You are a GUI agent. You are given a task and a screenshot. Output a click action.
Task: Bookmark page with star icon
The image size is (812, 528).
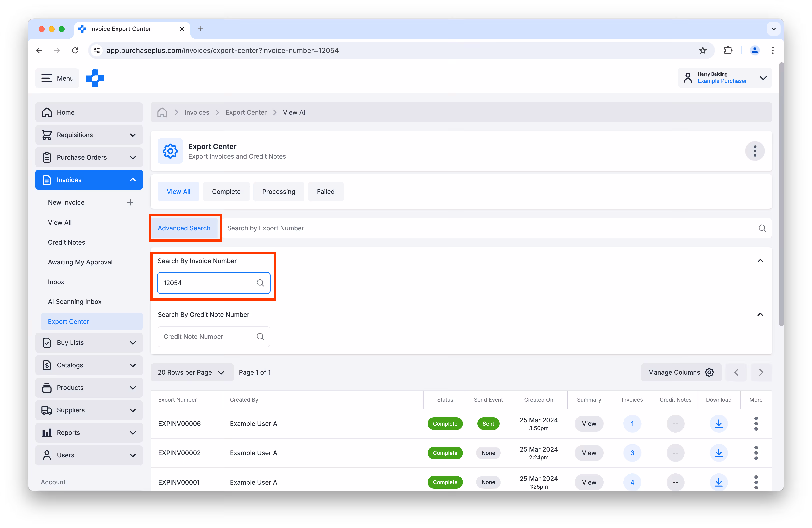pos(702,50)
